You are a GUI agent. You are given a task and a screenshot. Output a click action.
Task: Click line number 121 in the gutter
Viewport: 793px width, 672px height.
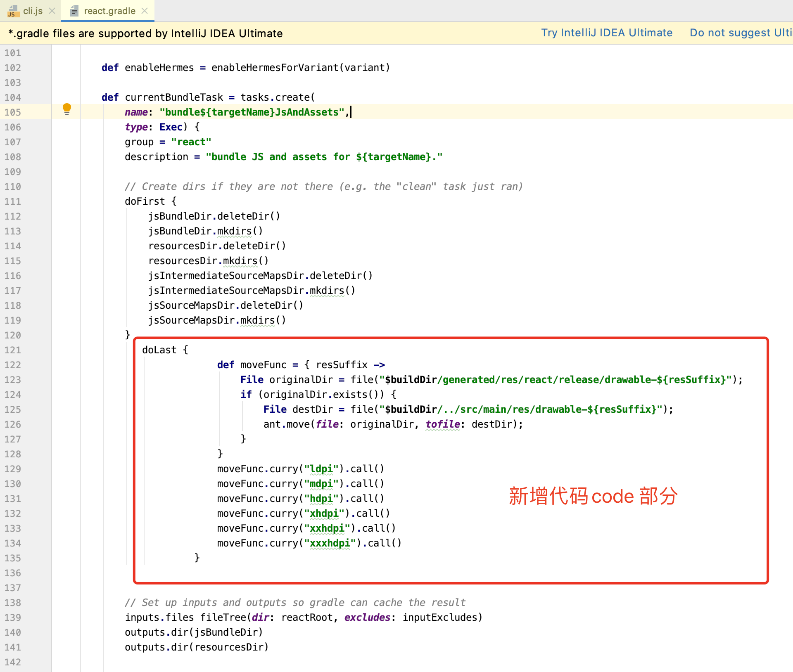tap(13, 350)
